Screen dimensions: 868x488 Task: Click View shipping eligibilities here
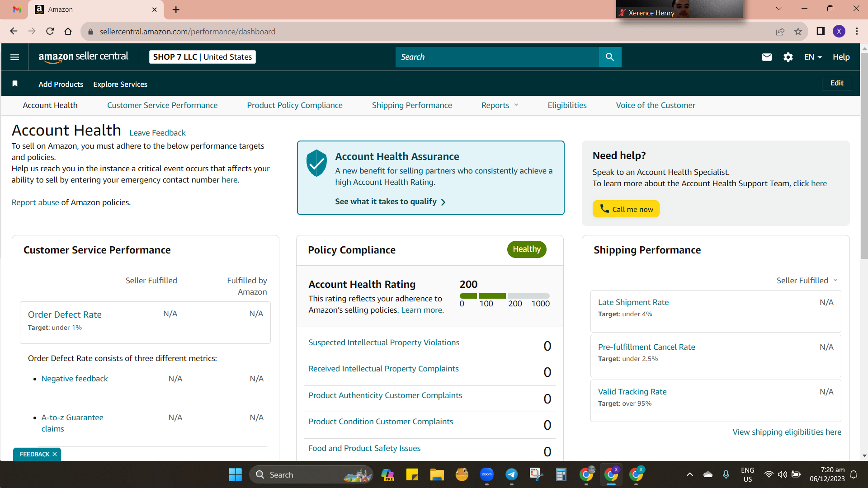[787, 432]
